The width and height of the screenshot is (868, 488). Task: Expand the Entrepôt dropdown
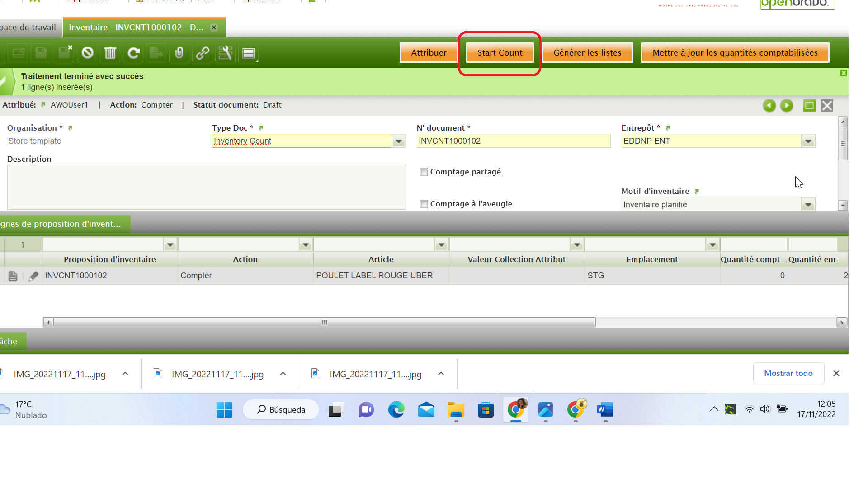[x=808, y=141]
